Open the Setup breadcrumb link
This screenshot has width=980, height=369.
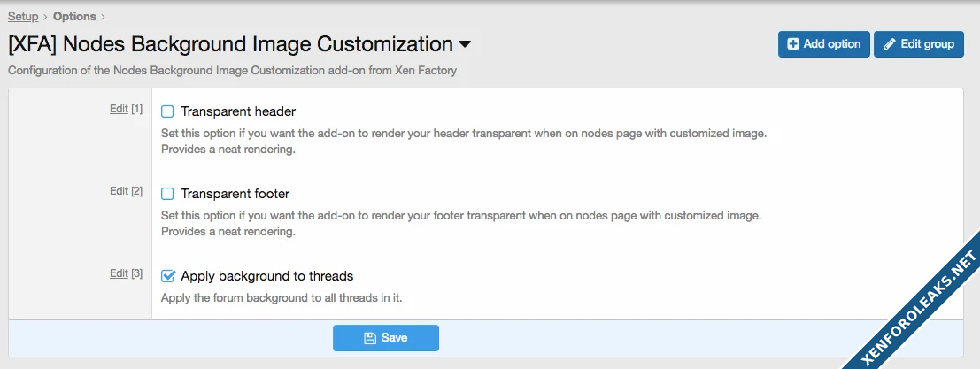pyautogui.click(x=23, y=16)
